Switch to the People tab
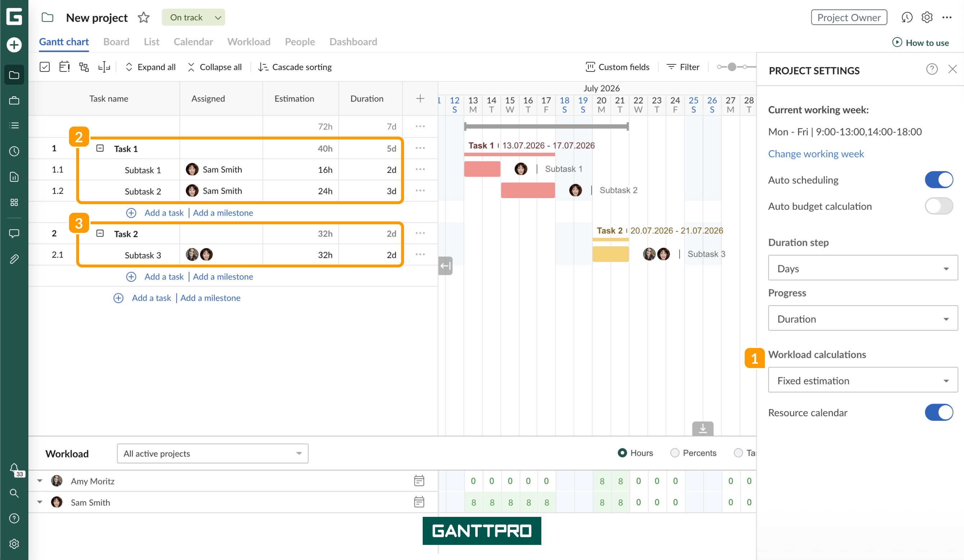Screen dimensions: 964x560 (x=300, y=42)
